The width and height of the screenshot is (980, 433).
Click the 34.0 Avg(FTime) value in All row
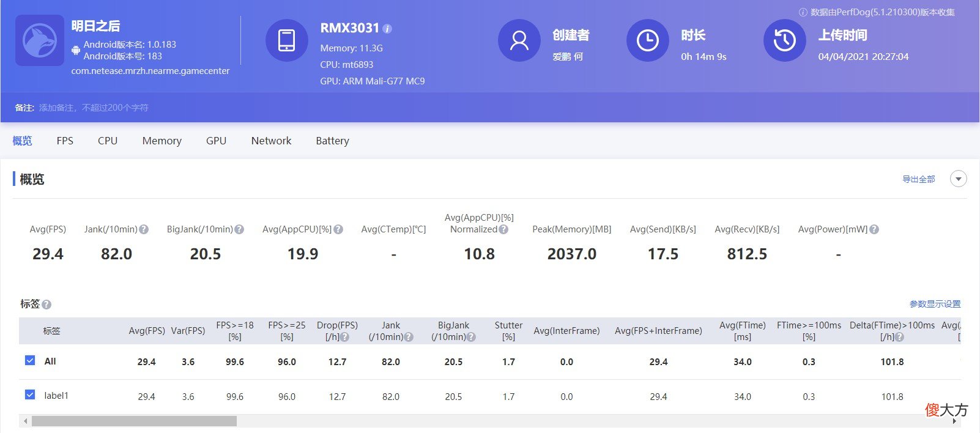click(743, 362)
